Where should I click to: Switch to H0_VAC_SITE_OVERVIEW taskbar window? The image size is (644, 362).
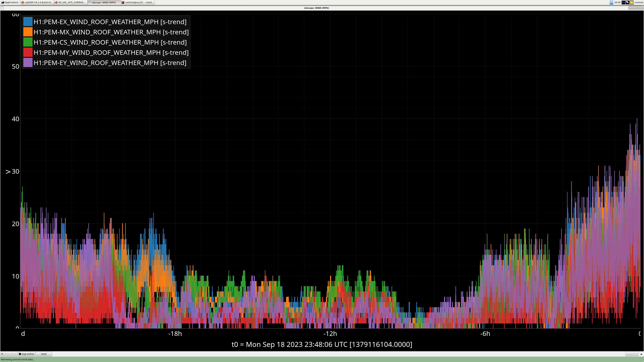(x=70, y=2)
